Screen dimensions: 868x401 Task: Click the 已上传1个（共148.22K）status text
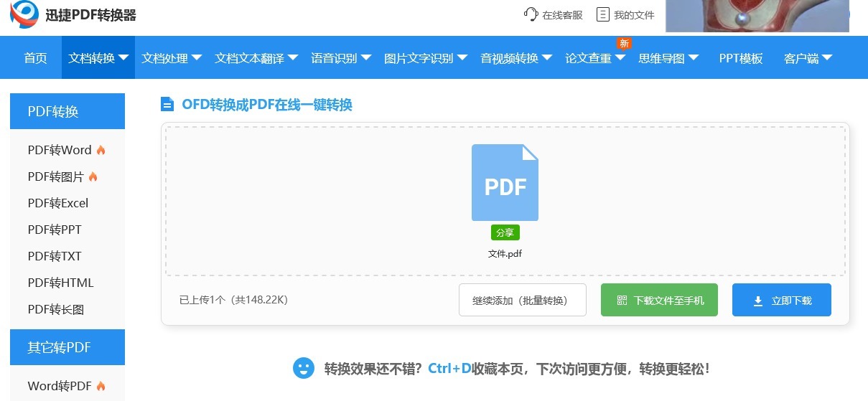click(233, 300)
